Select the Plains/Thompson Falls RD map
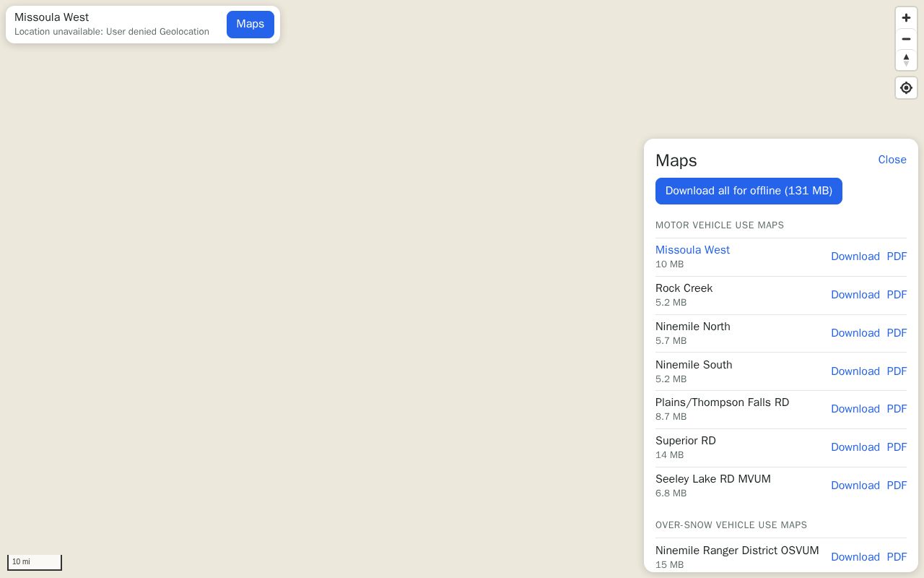Image resolution: width=924 pixels, height=578 pixels. [722, 402]
